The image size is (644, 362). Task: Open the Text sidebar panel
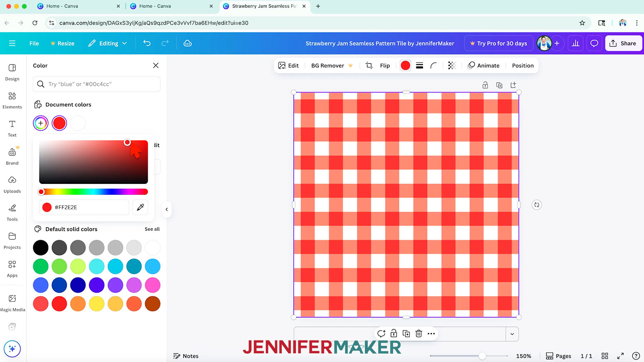coord(12,128)
